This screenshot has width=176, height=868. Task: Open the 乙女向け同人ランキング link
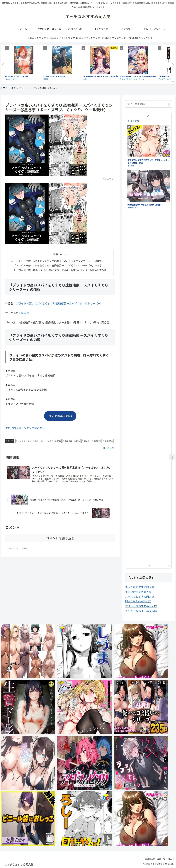(140, 38)
